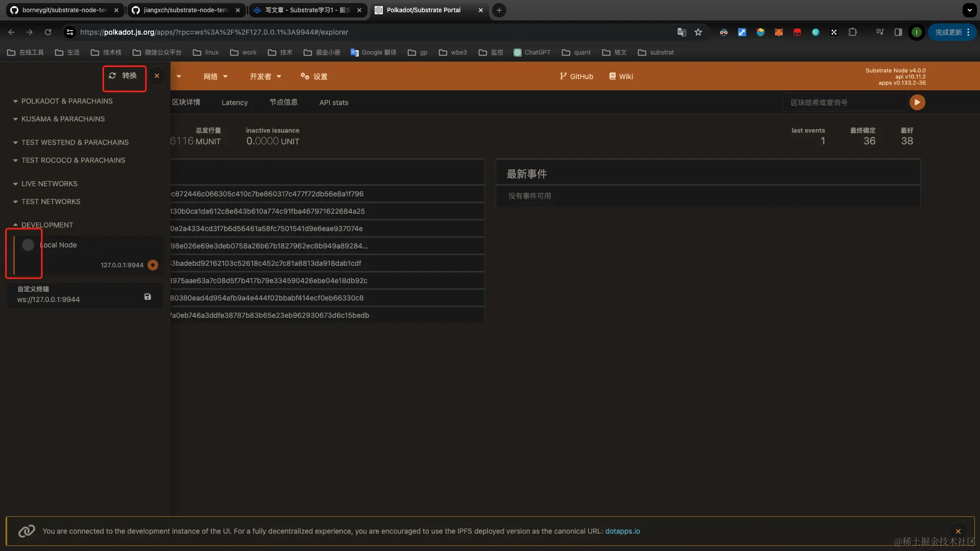Viewport: 980px width, 551px height.
Task: Select the 127.0.0.1:9944 endpoint radio
Action: (x=153, y=265)
